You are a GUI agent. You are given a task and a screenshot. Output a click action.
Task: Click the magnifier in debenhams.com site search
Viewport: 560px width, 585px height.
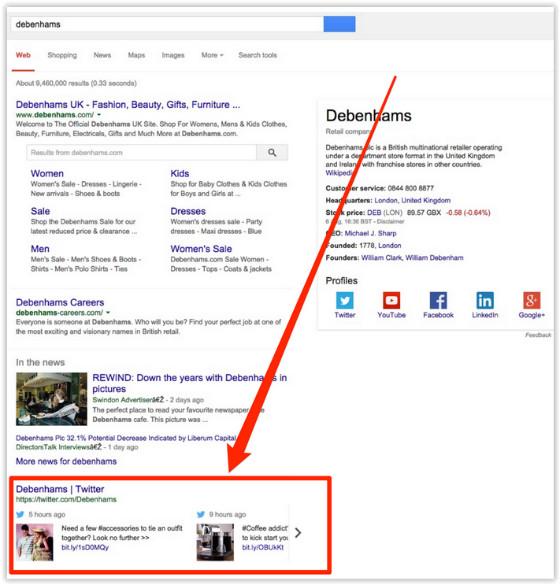pos(272,153)
